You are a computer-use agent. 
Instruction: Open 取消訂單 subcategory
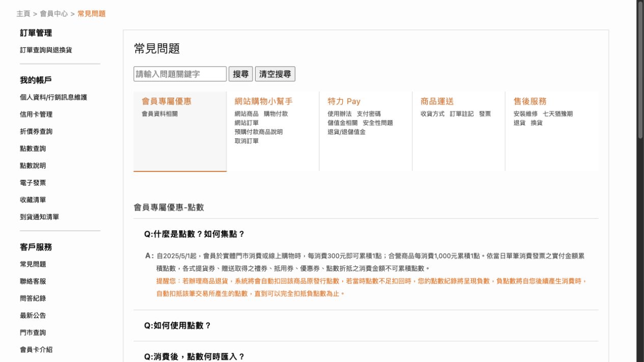246,141
